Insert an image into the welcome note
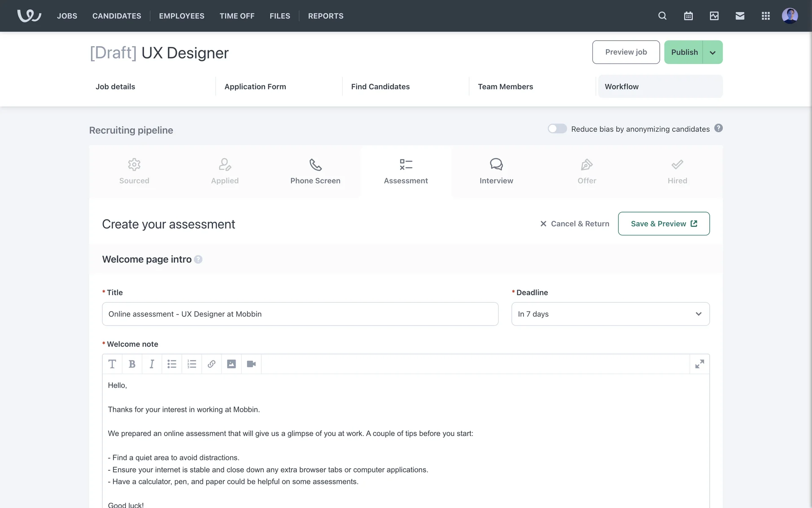 tap(231, 364)
